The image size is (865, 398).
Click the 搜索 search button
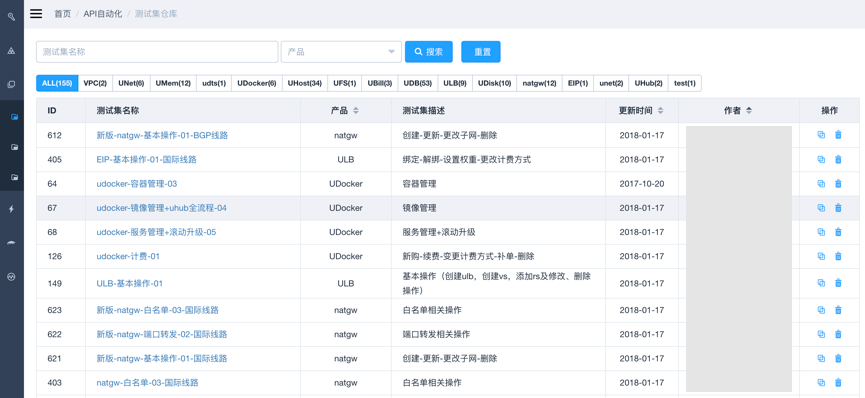429,52
